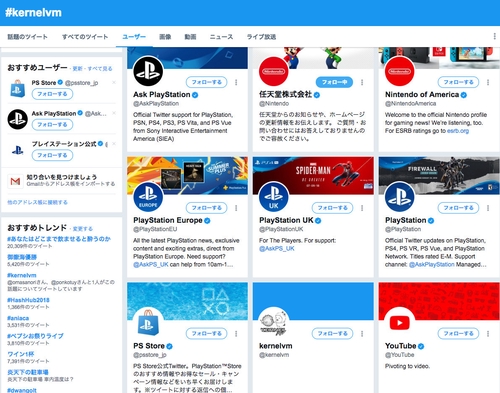Click the YouTube logo avatar

click(x=399, y=323)
